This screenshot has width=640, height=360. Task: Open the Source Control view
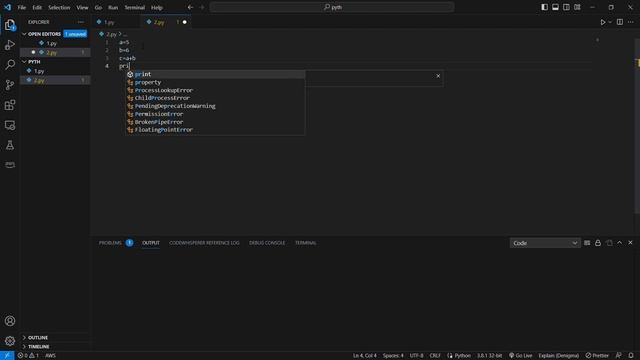10,84
